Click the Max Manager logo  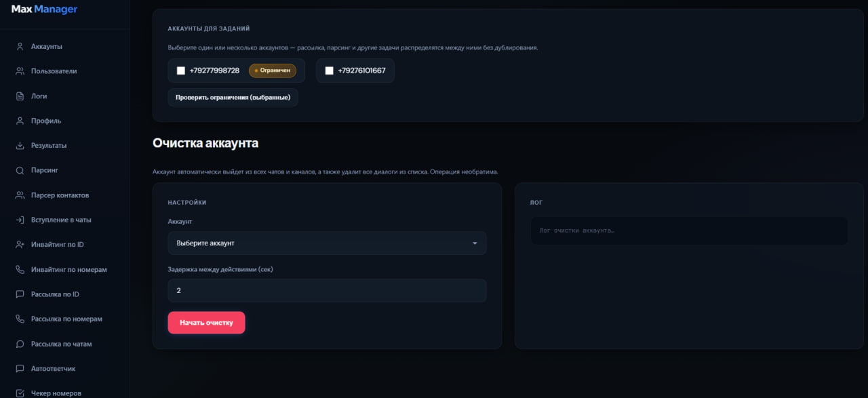click(x=45, y=9)
